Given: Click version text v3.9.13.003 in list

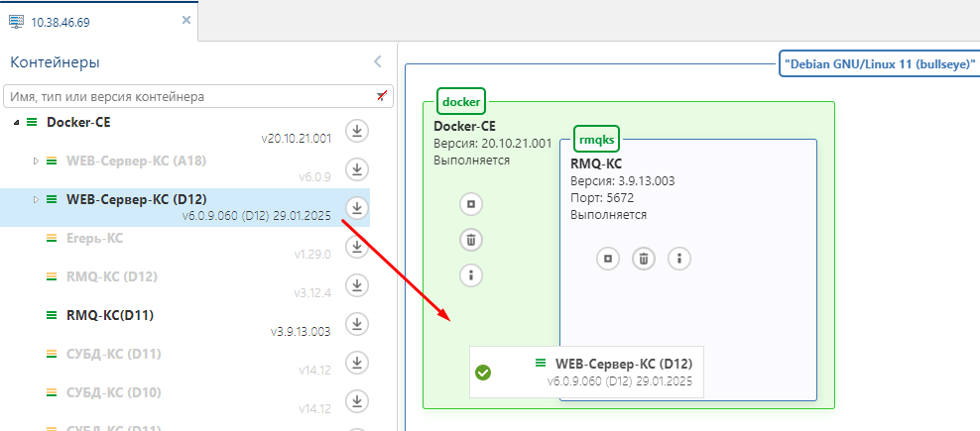Looking at the screenshot, I should [301, 332].
